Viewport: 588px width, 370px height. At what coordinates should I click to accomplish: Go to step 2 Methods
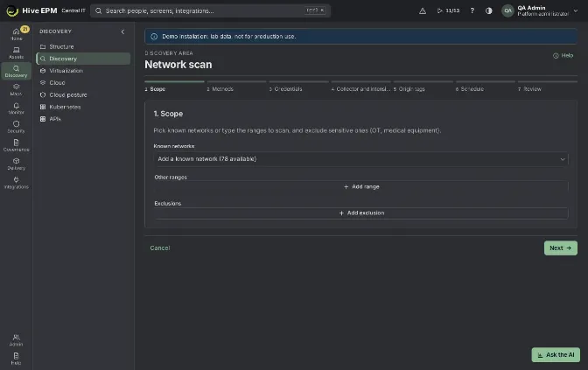pos(236,87)
